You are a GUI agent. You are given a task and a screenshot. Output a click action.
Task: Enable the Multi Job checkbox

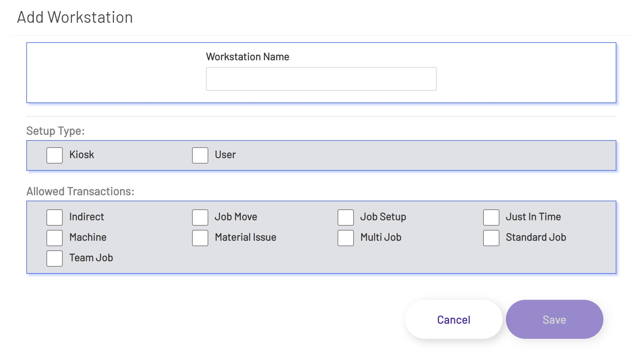tap(345, 238)
